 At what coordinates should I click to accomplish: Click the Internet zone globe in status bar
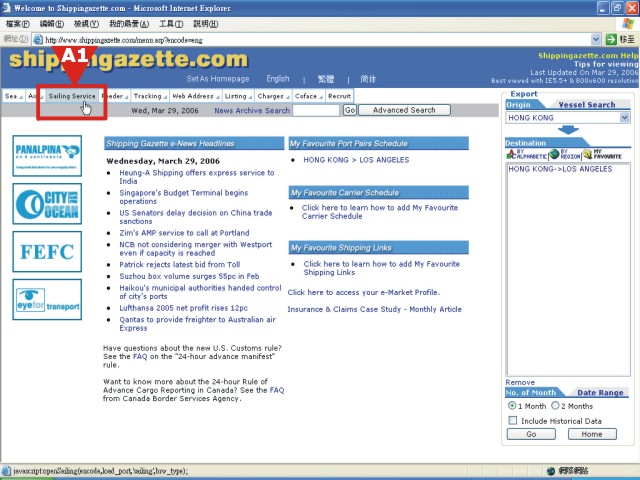coord(551,471)
